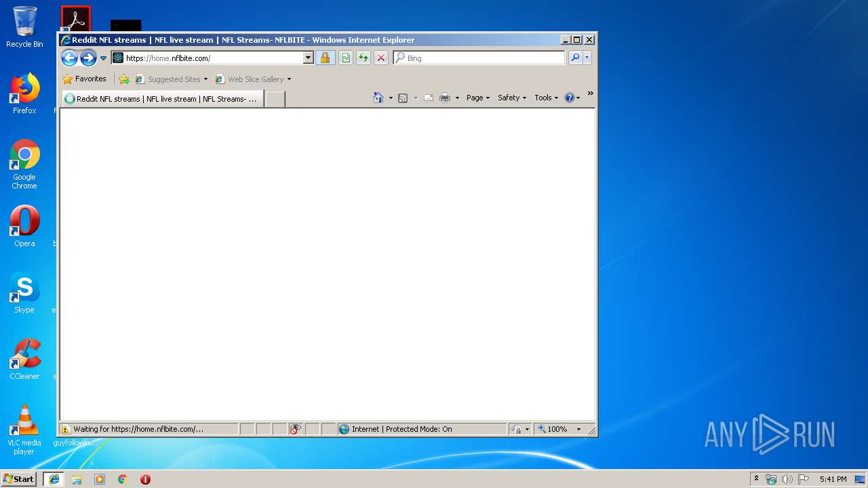Viewport: 868px width, 488px height.
Task: Expand the Web Slice Gallery dropdown arrow
Action: tap(289, 79)
